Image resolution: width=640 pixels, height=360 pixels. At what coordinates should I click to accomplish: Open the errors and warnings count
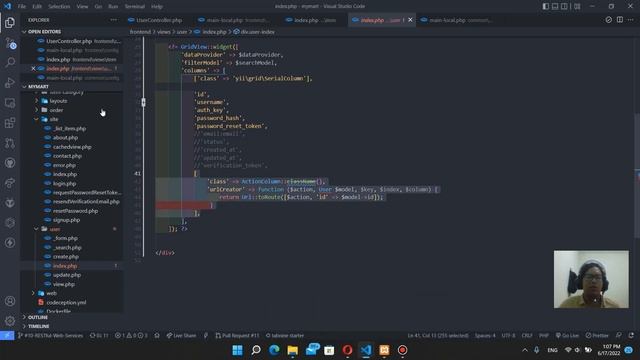click(131, 336)
